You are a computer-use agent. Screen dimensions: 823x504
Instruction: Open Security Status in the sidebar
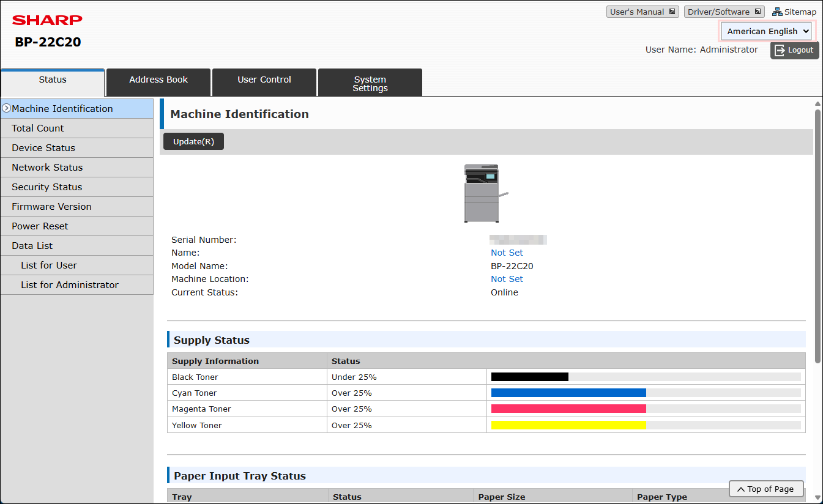click(x=77, y=187)
